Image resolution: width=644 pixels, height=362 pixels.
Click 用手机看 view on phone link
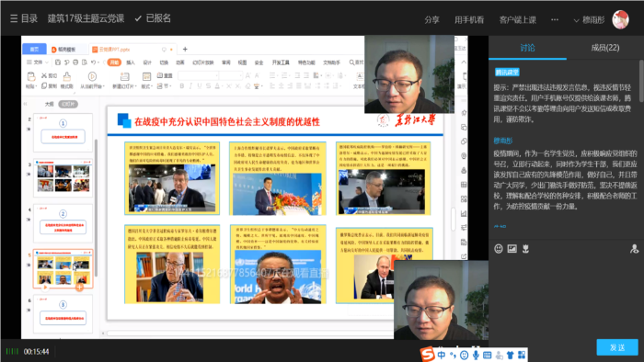point(469,19)
